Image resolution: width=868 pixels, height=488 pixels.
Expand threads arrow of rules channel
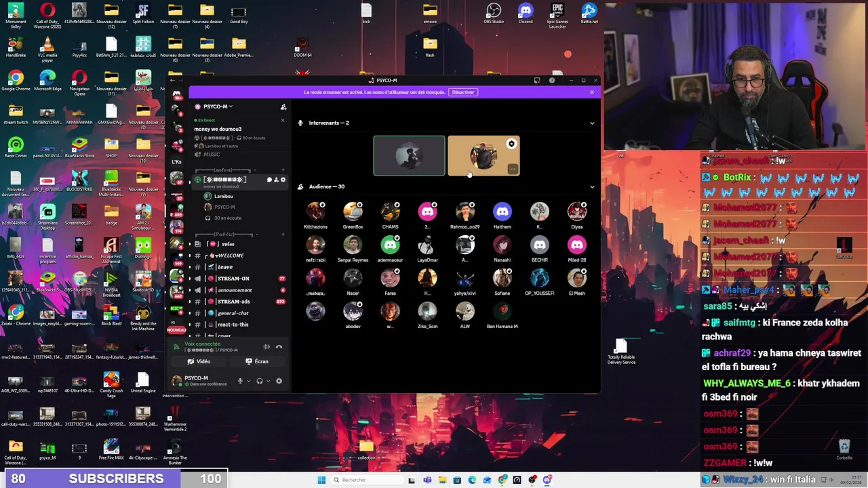(190, 244)
